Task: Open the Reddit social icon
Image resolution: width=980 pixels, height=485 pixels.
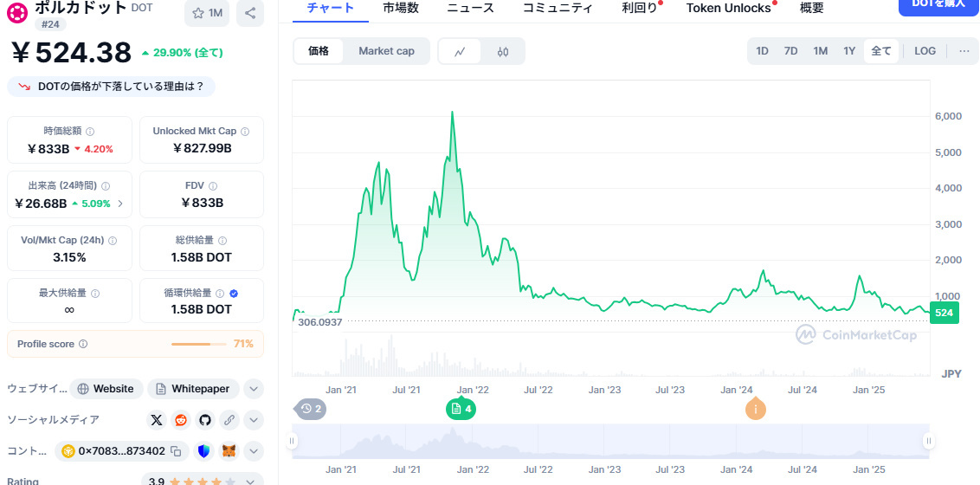Action: pos(181,420)
